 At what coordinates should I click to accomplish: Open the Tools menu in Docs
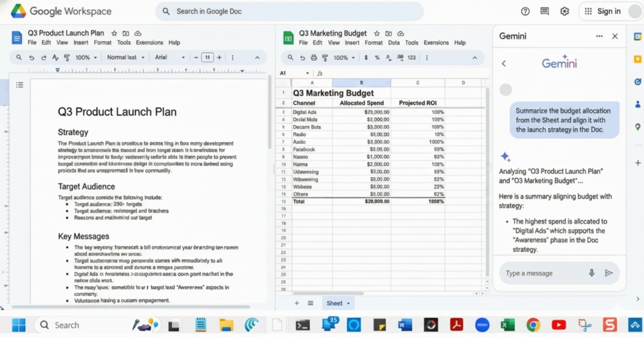124,43
